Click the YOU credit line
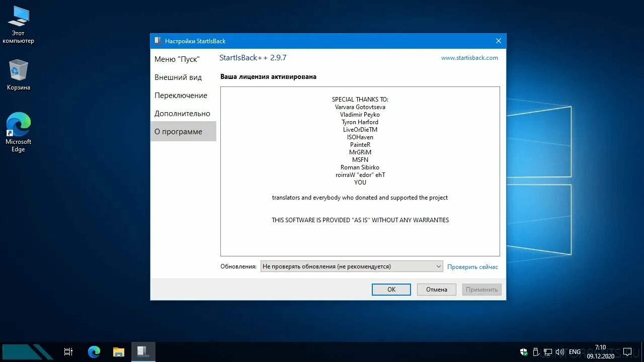644x362 pixels. coord(360,183)
